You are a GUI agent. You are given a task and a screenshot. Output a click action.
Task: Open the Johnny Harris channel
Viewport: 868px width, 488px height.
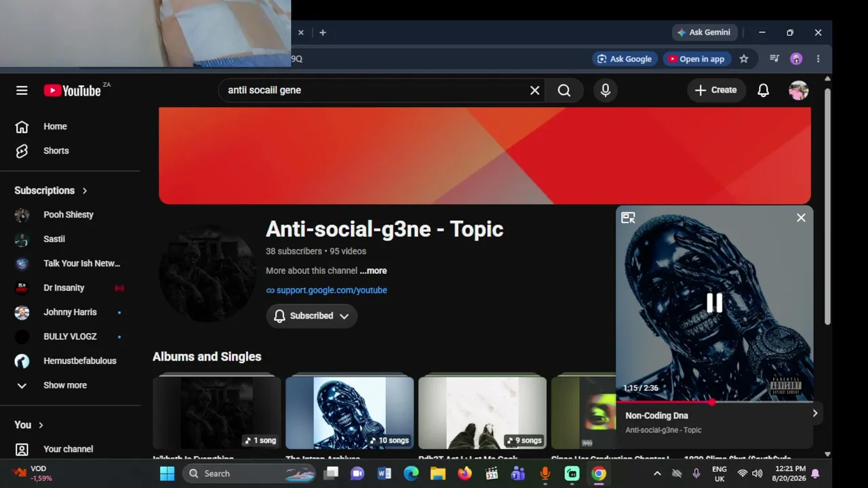[71, 312]
